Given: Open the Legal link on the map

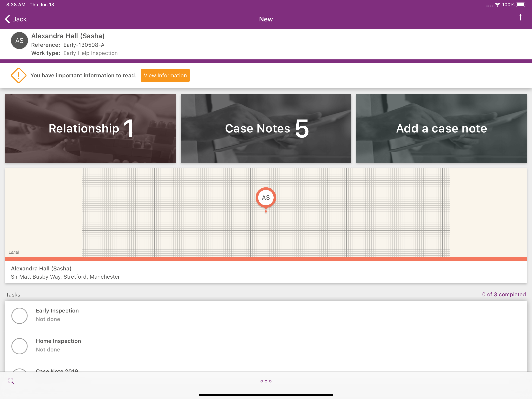Looking at the screenshot, I should click(x=14, y=252).
